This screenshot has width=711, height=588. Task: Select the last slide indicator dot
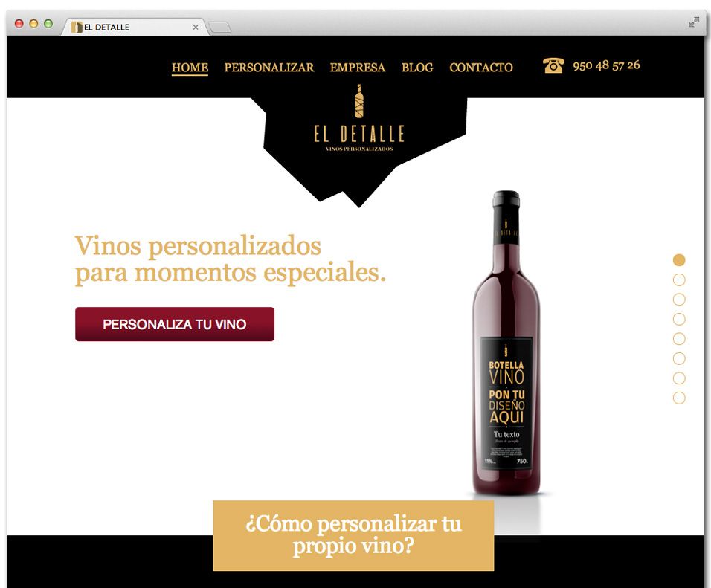679,398
